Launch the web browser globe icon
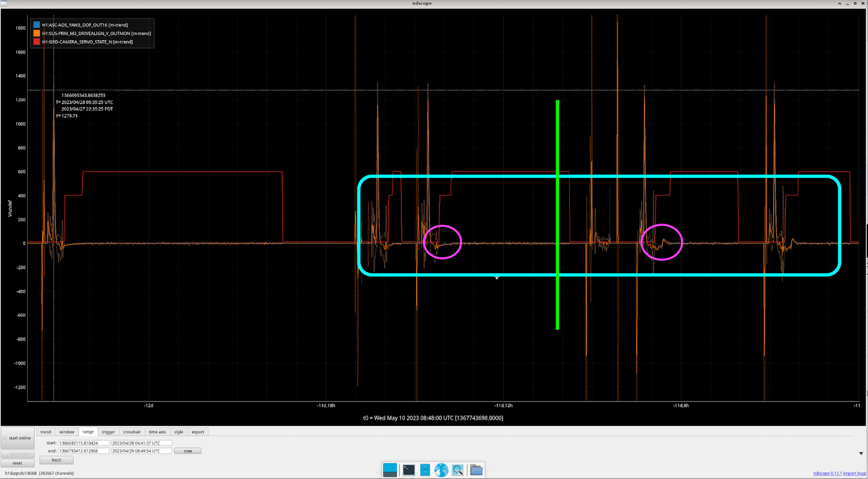The image size is (868, 479). tap(441, 470)
